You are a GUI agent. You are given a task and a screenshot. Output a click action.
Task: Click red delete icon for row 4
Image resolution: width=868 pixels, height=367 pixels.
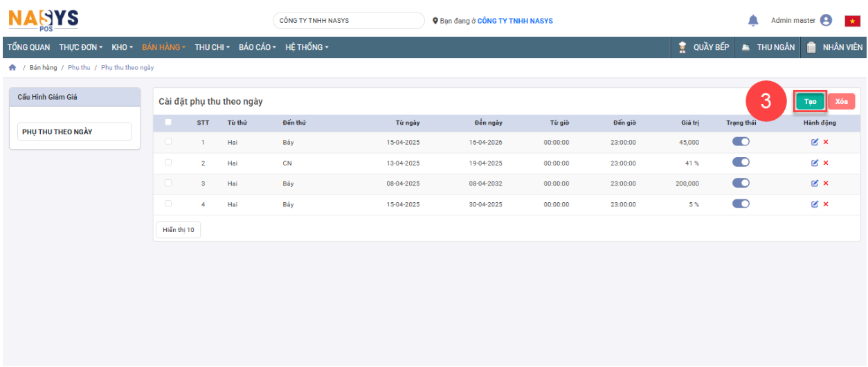(826, 204)
